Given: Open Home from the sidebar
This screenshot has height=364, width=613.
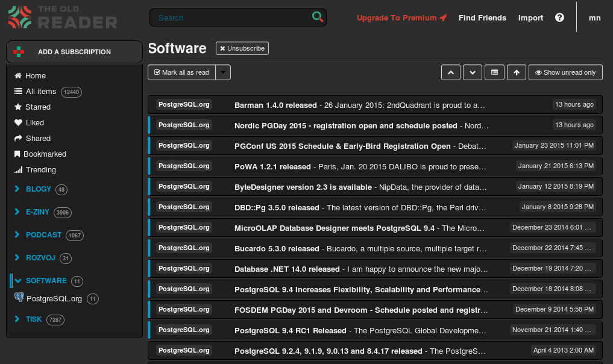Looking at the screenshot, I should click(35, 76).
